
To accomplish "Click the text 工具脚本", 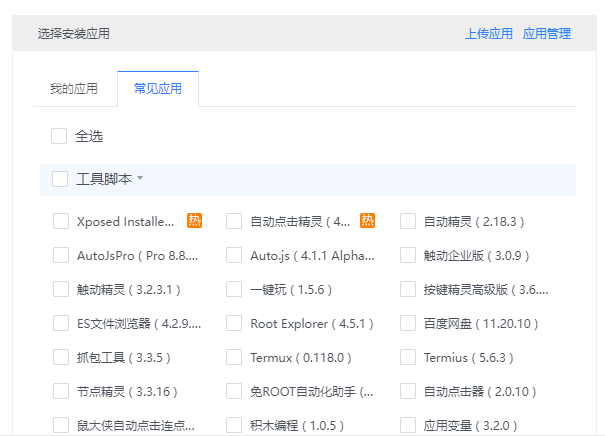I will point(104,179).
